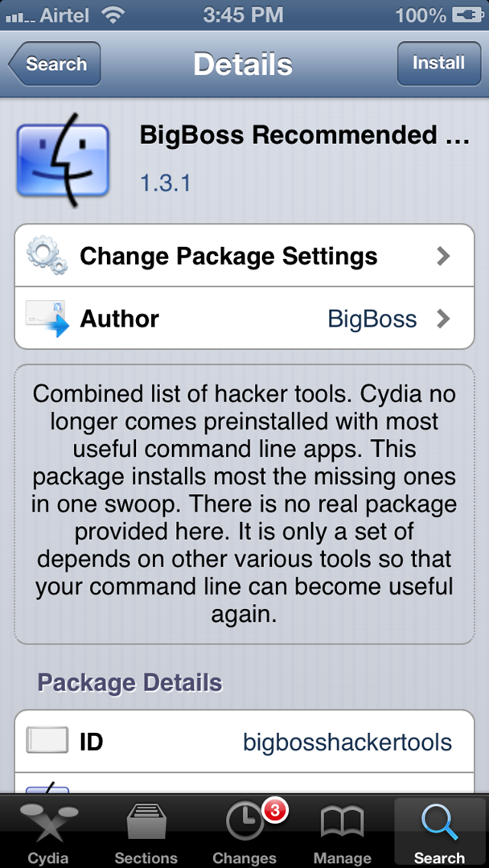Tap the Search magnifier icon

pos(439,824)
